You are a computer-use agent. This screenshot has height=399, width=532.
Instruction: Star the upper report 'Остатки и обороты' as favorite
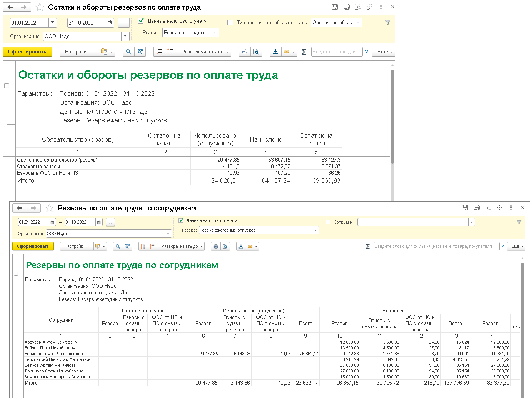[40, 7]
